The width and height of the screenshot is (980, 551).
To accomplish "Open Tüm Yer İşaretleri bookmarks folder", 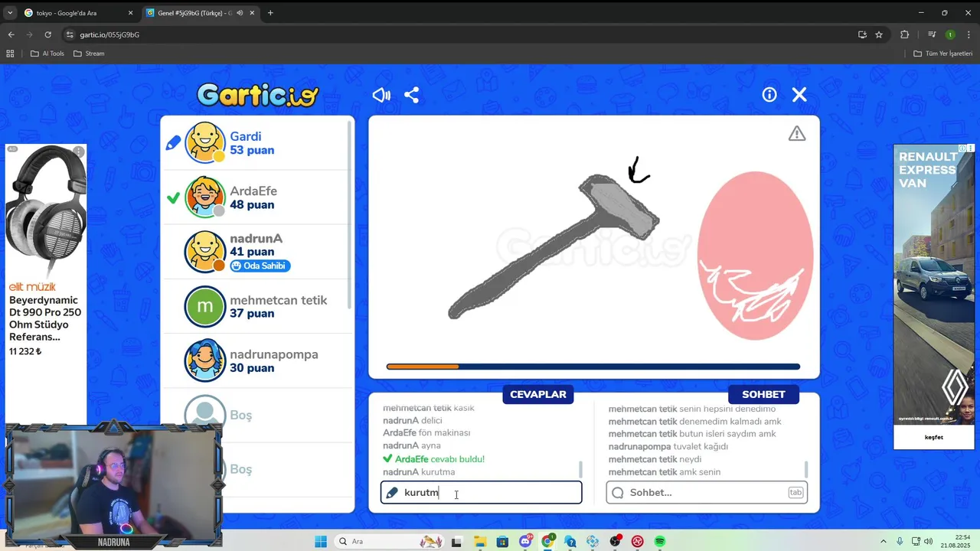I will pyautogui.click(x=943, y=54).
